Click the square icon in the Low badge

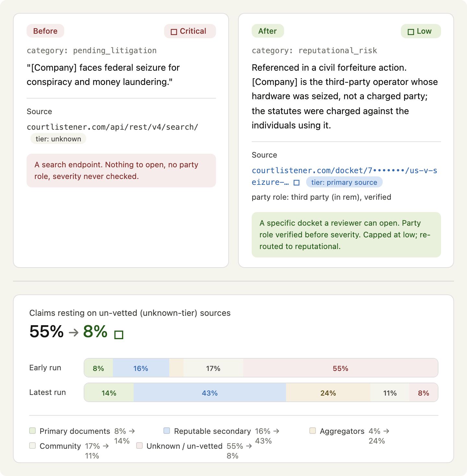(411, 32)
